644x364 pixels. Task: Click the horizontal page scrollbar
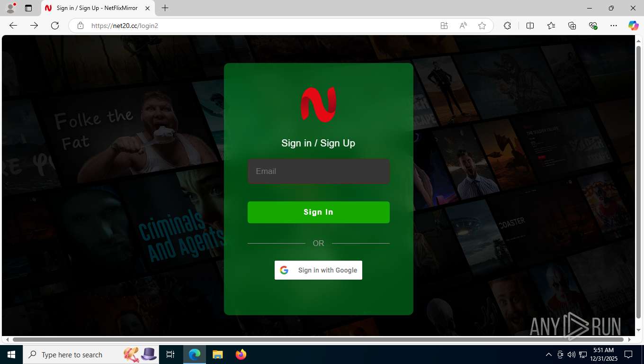[318, 339]
